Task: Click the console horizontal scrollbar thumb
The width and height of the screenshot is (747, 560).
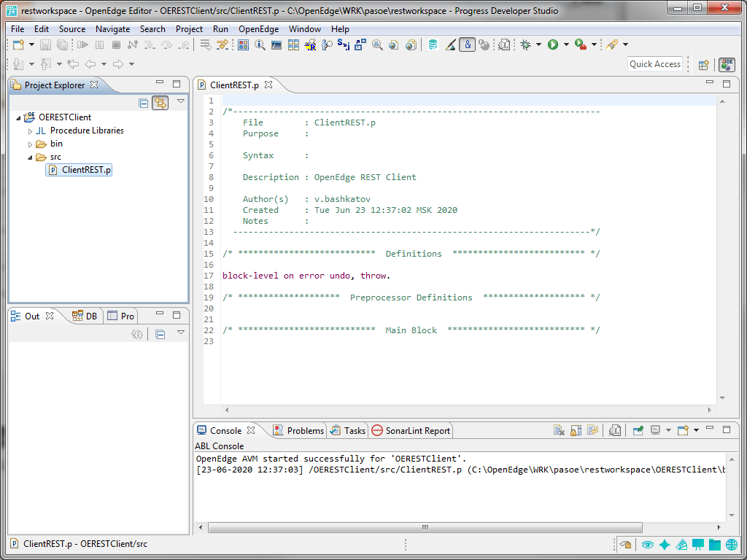Action: tap(425, 528)
